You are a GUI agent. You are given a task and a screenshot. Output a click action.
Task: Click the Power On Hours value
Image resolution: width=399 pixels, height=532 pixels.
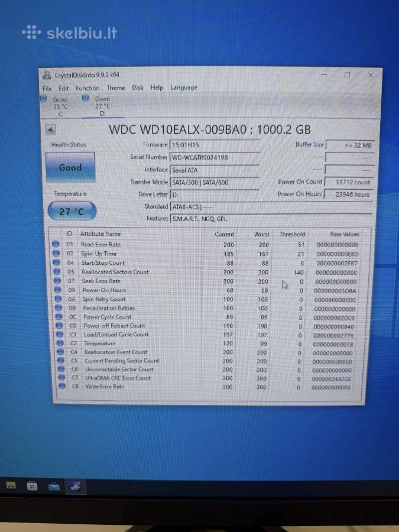click(348, 194)
